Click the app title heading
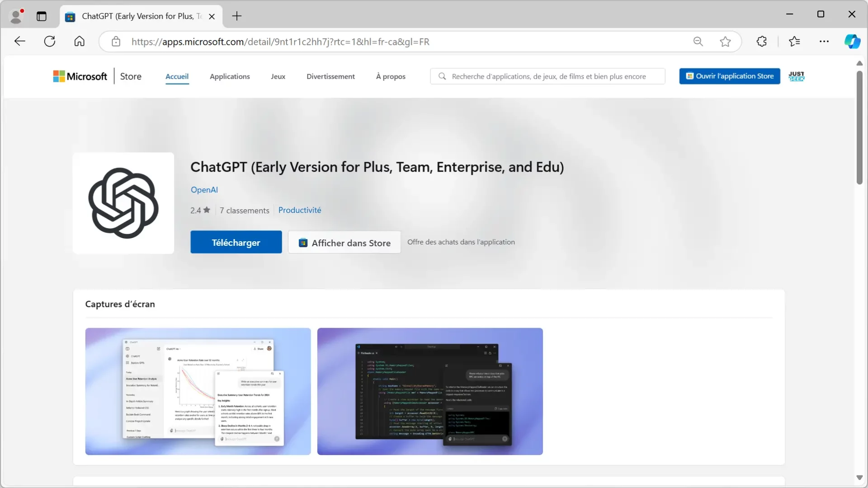868x488 pixels. pyautogui.click(x=377, y=167)
